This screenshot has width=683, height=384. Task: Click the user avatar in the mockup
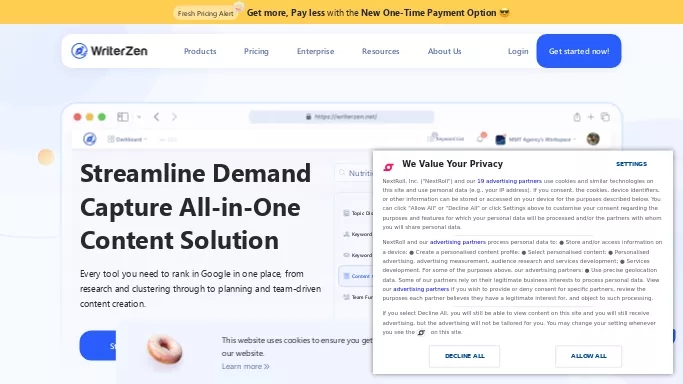pos(593,139)
